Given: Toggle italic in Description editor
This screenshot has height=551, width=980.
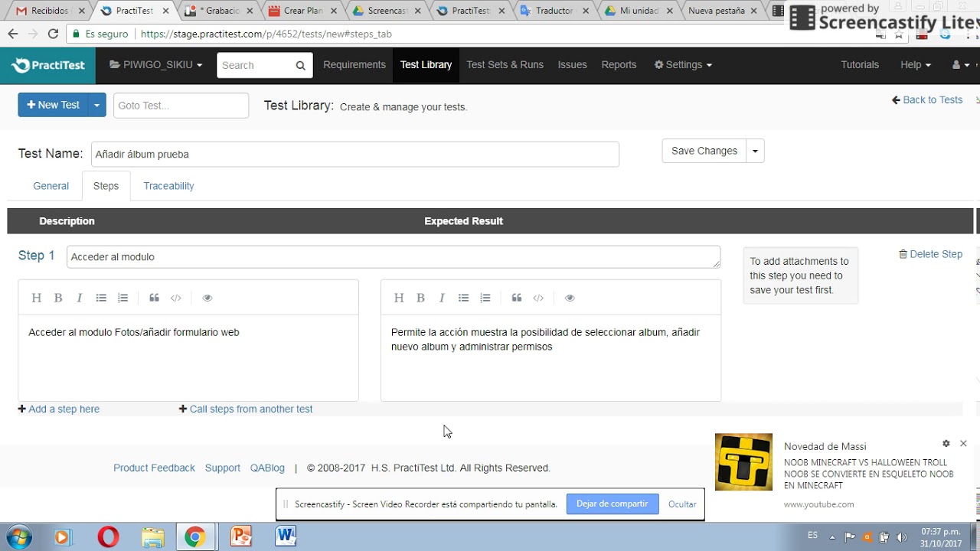Looking at the screenshot, I should pyautogui.click(x=79, y=298).
